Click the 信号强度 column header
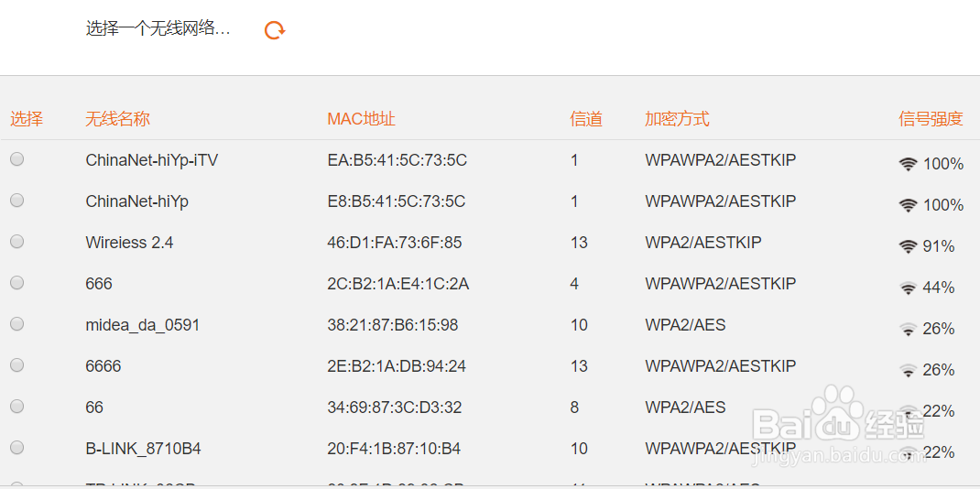This screenshot has width=980, height=489. [x=931, y=119]
